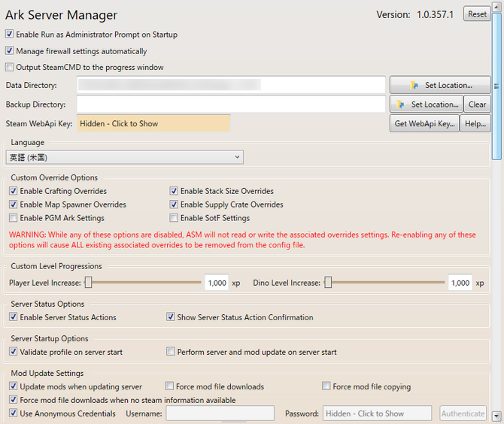Click Dino Level Increase xp value field
Screen dimensions: 504x424
tap(460, 283)
